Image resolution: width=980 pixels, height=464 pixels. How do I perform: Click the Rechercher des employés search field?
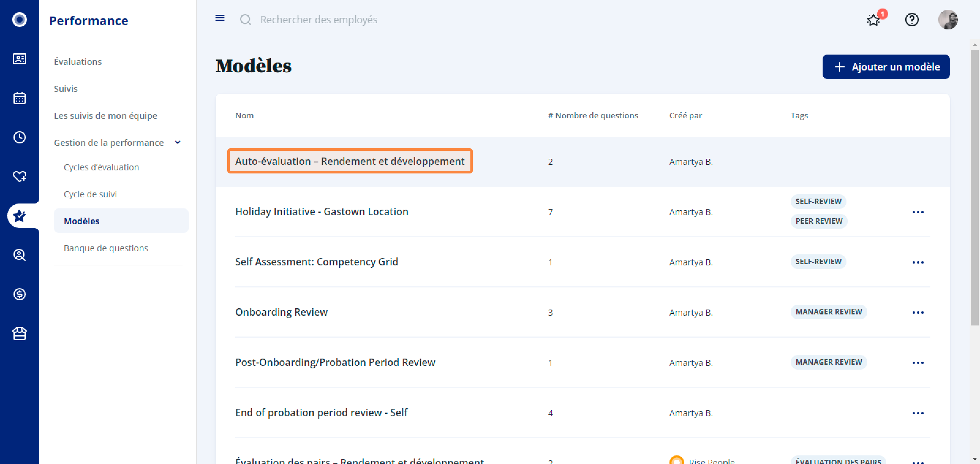tap(318, 19)
